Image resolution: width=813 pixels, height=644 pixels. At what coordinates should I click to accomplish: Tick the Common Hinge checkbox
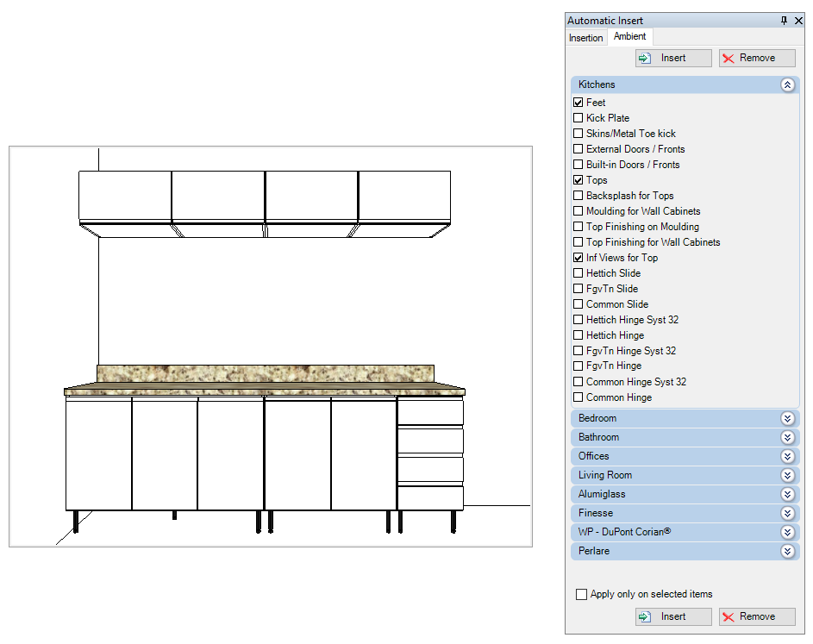(x=578, y=397)
